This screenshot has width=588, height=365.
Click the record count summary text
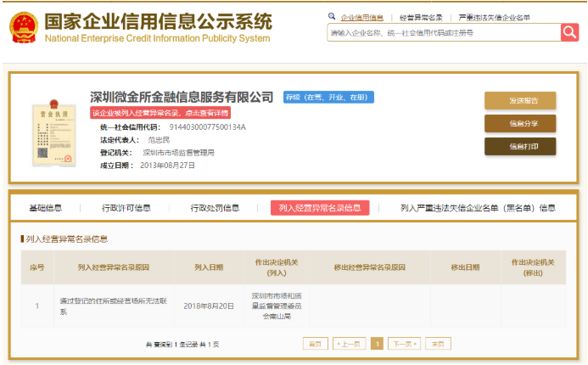pyautogui.click(x=182, y=345)
